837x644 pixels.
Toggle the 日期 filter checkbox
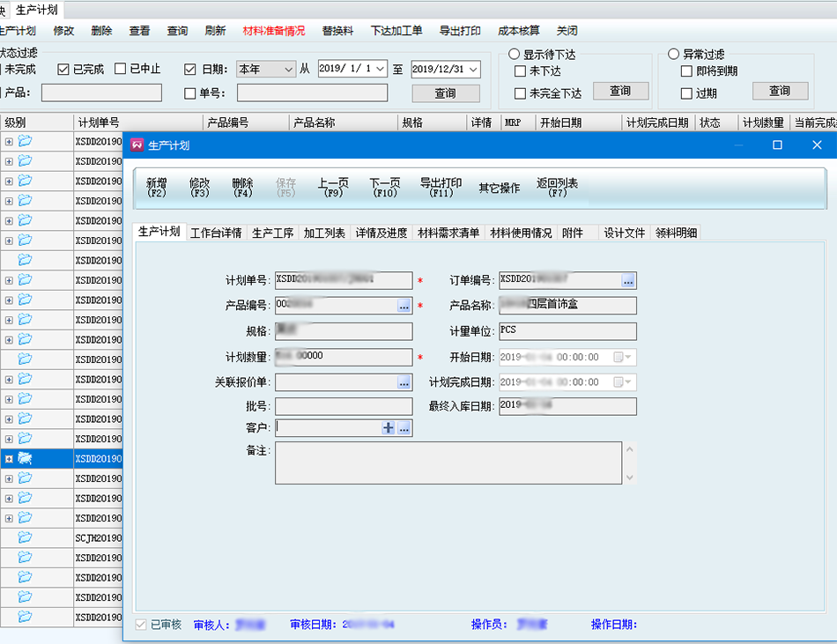[x=190, y=70]
